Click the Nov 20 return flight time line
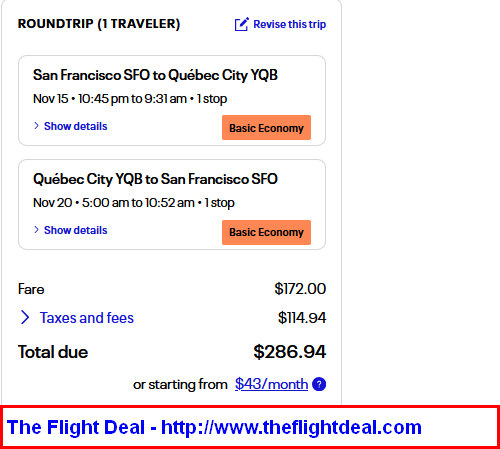500x449 pixels. pos(134,203)
